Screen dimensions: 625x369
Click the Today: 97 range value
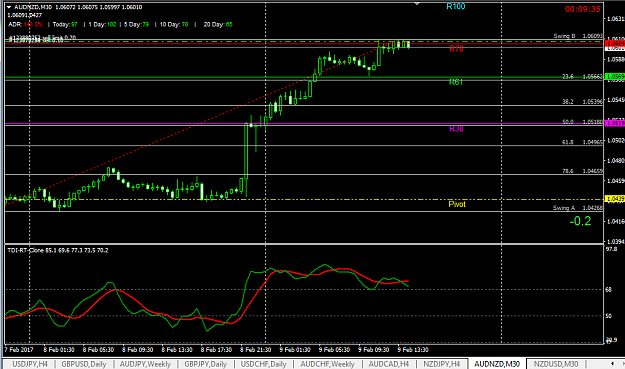(x=65, y=24)
